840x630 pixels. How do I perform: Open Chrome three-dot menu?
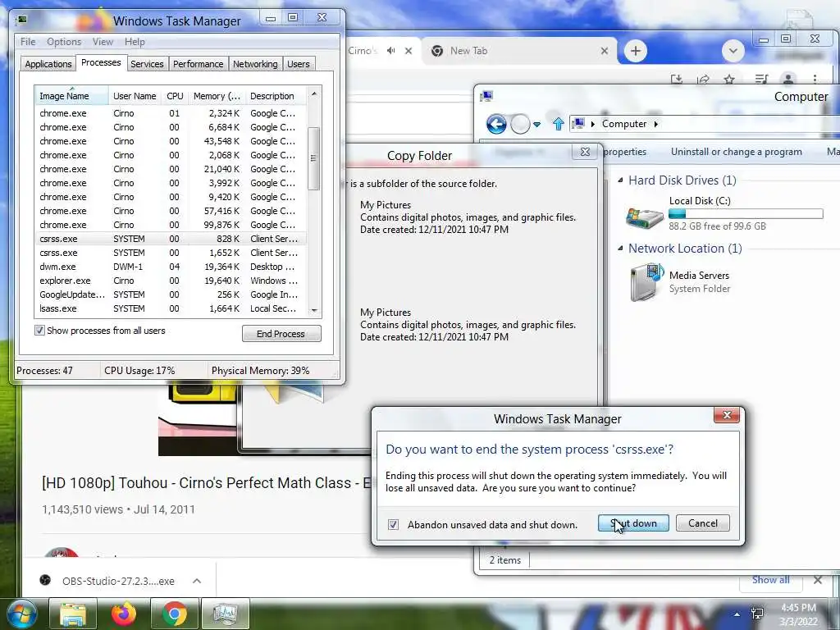coord(815,80)
